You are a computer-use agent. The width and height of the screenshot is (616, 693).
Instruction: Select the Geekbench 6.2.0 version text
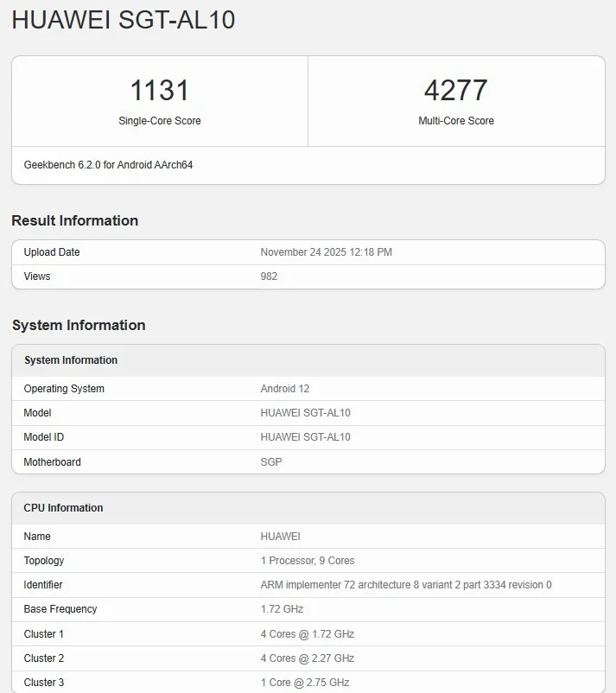108,164
